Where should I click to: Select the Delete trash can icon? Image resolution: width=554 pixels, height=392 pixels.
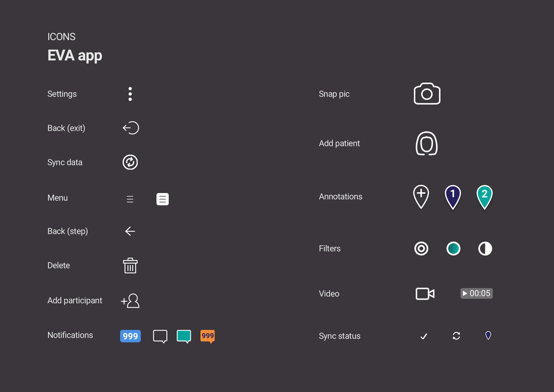[x=130, y=266]
